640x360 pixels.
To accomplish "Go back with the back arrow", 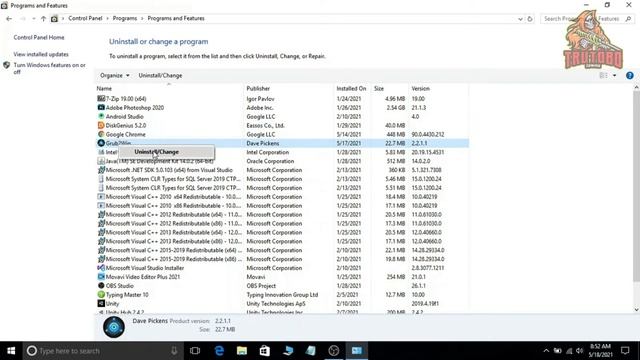I will click(9, 19).
